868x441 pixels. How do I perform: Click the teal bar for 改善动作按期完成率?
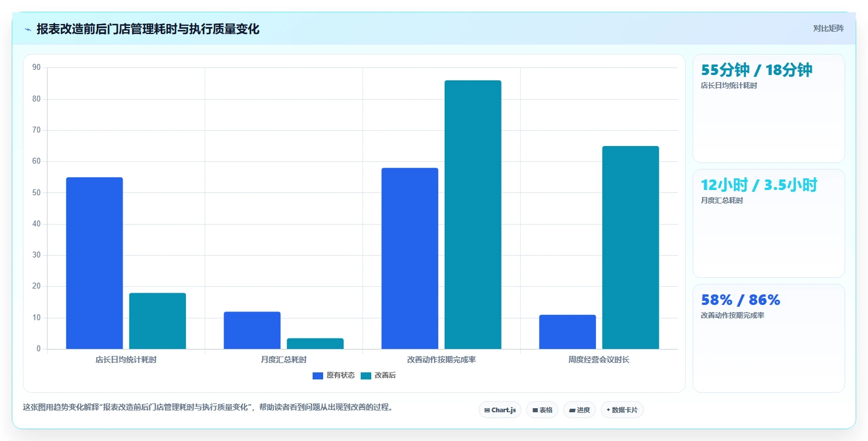473,215
